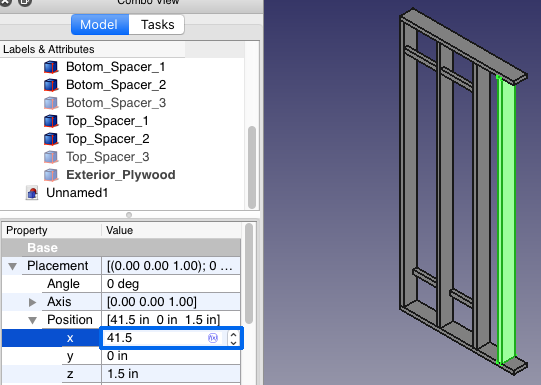Screen dimensions: 541x385
Task: Collapse the Position property
Action: (33, 320)
